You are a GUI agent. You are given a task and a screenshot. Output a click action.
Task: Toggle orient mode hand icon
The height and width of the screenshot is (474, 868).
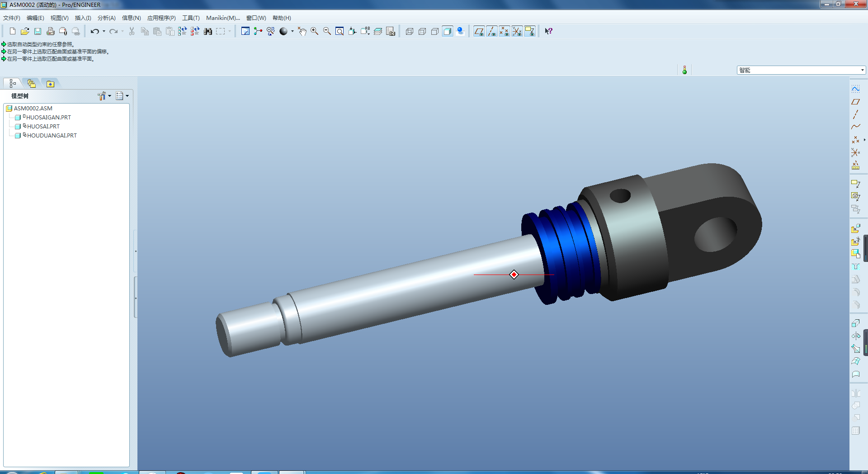click(302, 31)
